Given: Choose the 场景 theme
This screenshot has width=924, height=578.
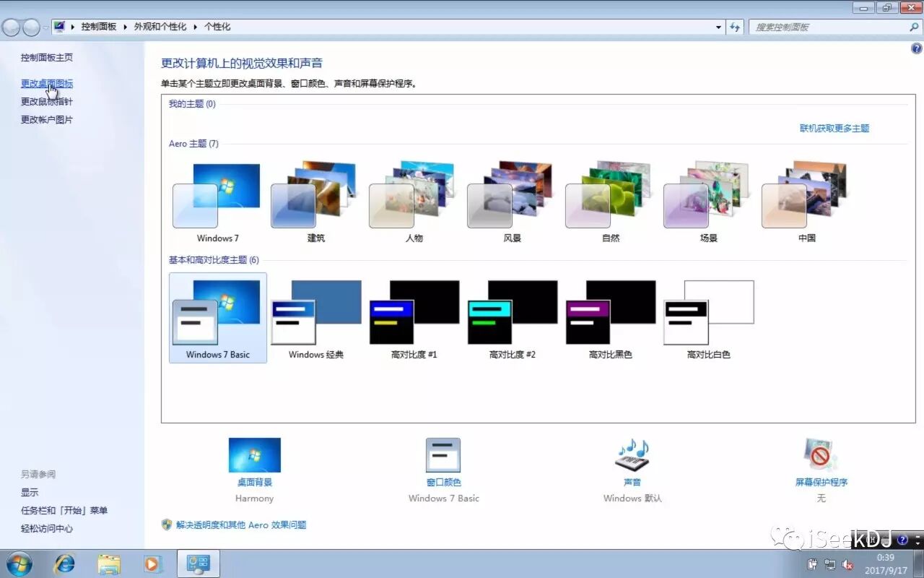Looking at the screenshot, I should [708, 202].
